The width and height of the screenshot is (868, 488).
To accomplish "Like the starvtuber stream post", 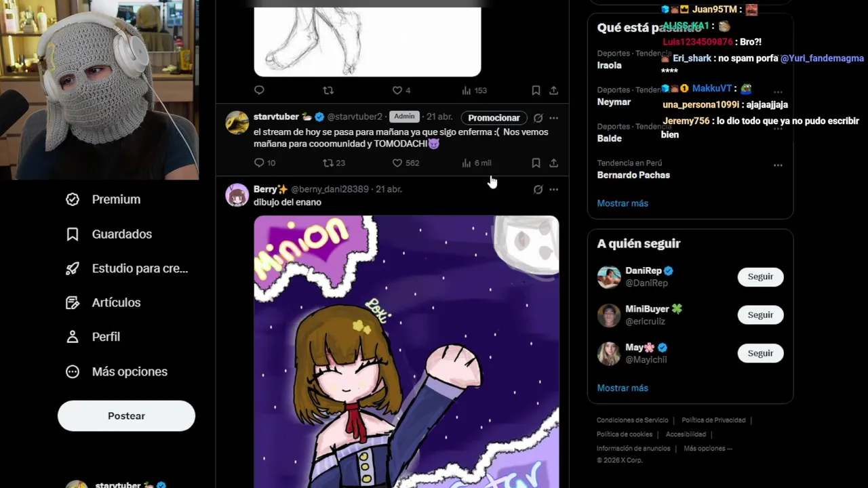I will click(x=405, y=163).
